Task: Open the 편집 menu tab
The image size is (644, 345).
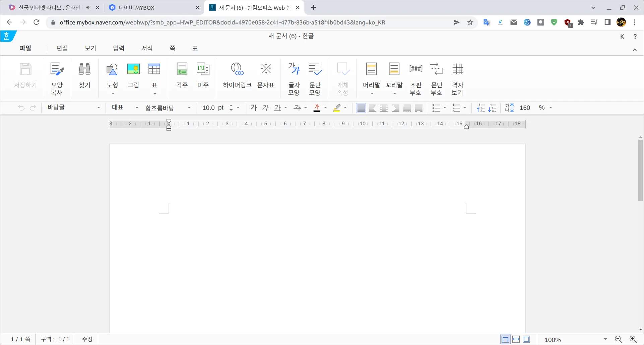Action: (x=62, y=48)
